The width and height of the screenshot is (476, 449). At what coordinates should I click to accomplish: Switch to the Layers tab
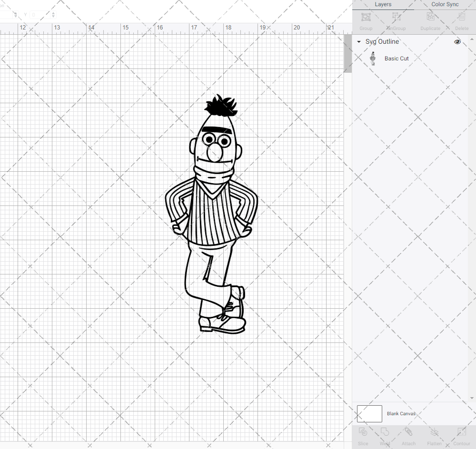383,4
